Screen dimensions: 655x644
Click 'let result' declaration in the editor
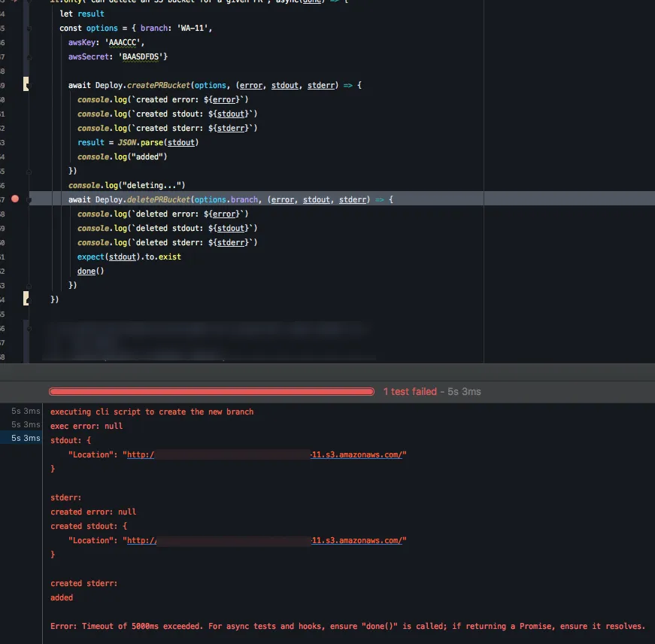coord(82,14)
